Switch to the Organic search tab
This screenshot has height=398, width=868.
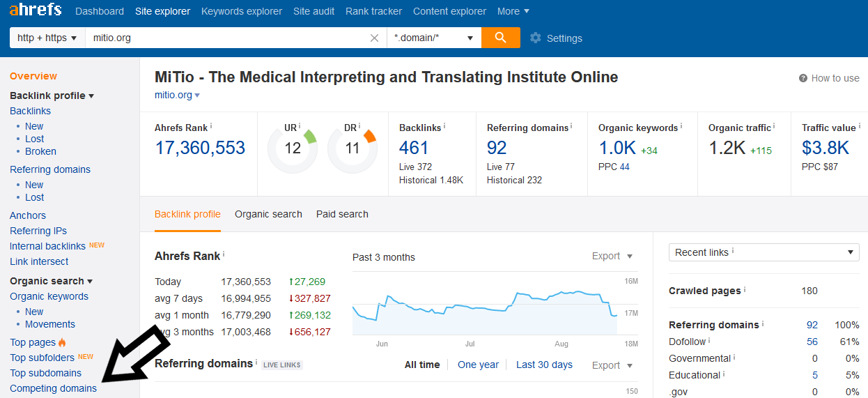click(268, 214)
